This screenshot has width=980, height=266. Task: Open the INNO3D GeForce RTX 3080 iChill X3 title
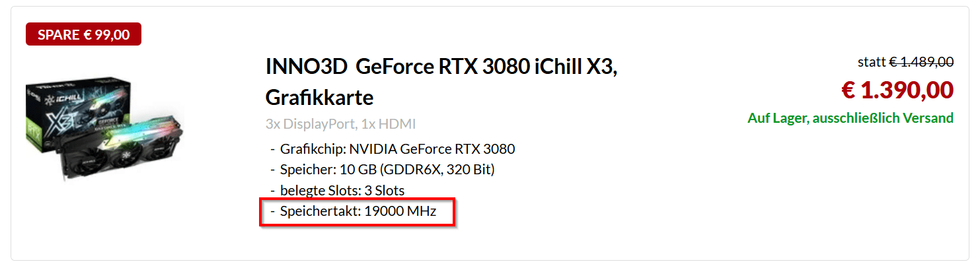point(441,67)
